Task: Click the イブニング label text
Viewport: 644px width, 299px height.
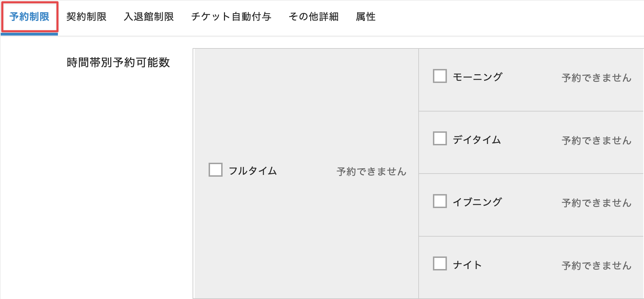Action: pos(477,202)
